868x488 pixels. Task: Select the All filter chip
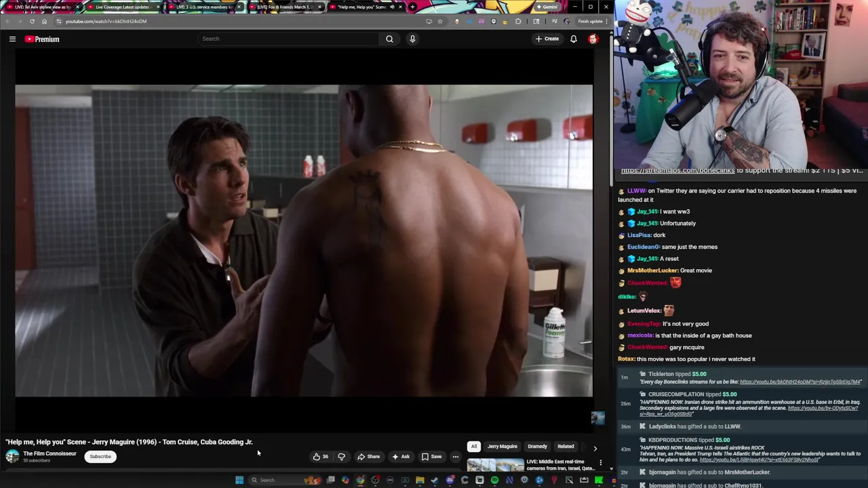click(x=474, y=447)
